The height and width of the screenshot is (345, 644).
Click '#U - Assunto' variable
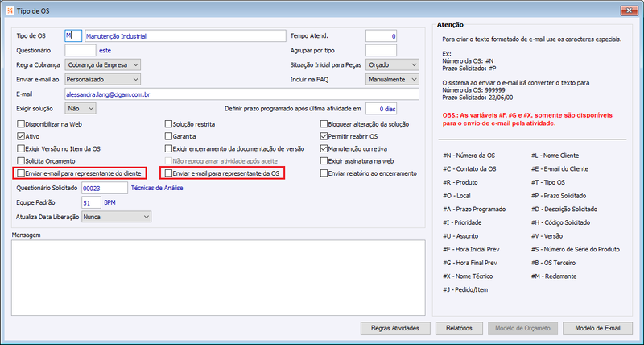(460, 236)
